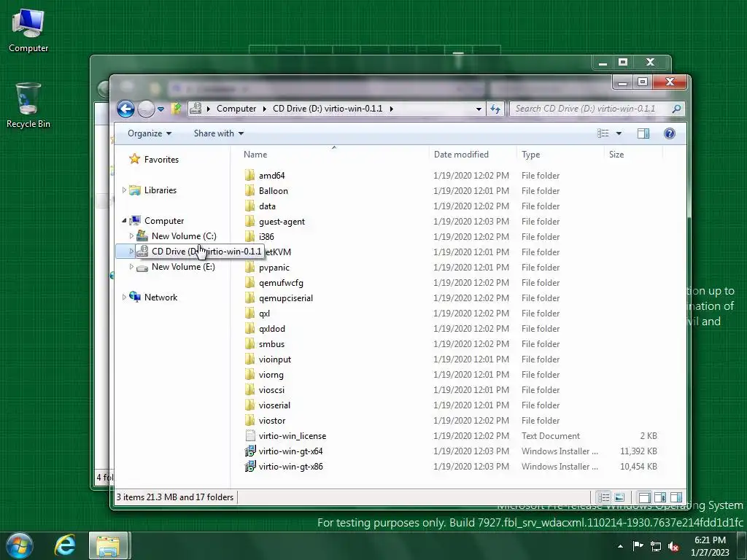The image size is (747, 560).
Task: Open Explorer Help icon
Action: click(x=670, y=133)
